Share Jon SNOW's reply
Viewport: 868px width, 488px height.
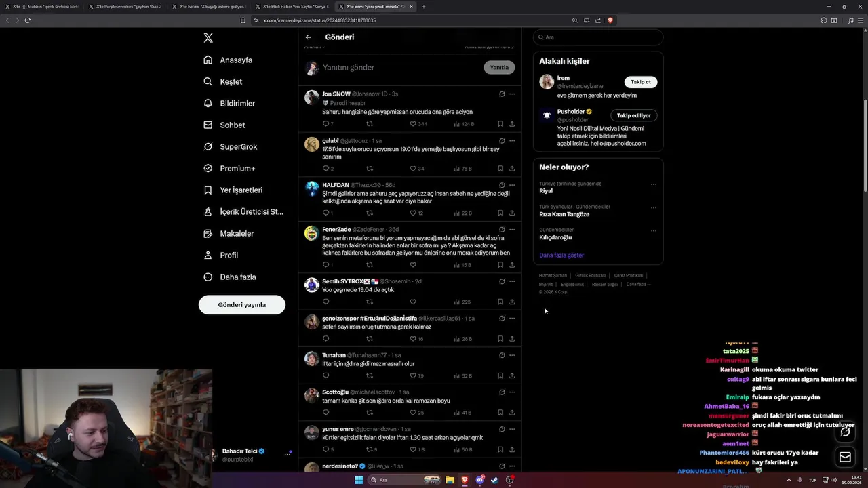(512, 124)
